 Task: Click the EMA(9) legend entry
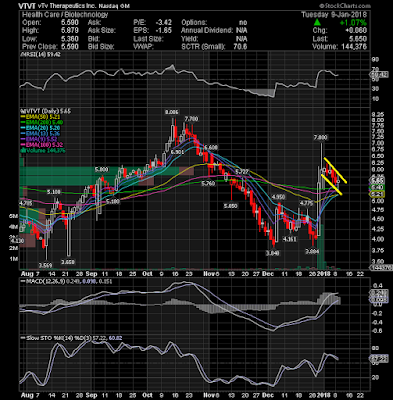pyautogui.click(x=39, y=140)
